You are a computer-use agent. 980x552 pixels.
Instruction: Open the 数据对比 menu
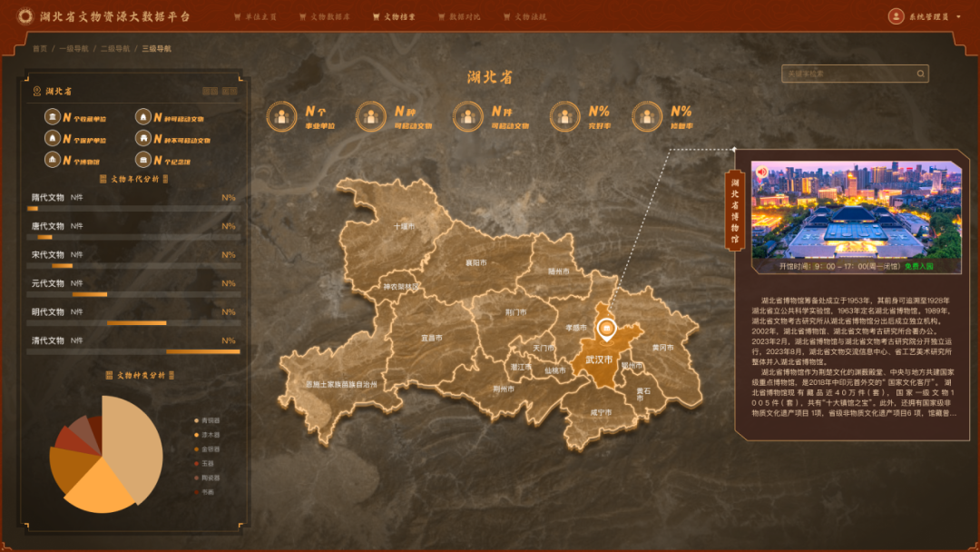coord(459,17)
